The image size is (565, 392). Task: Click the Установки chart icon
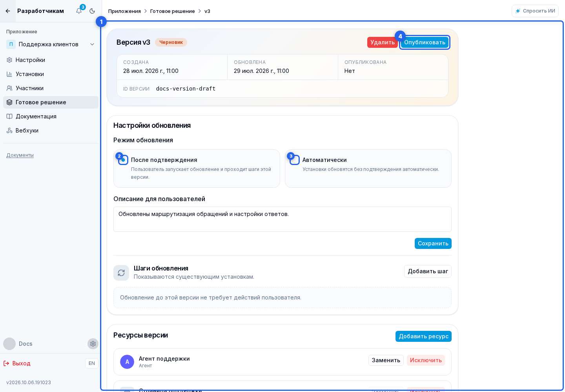tap(9, 74)
